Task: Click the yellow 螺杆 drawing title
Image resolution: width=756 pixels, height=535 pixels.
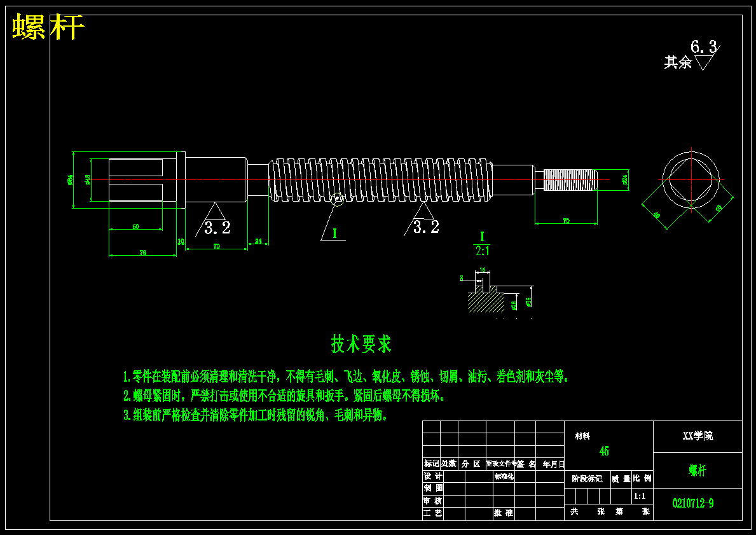Action: [x=48, y=27]
